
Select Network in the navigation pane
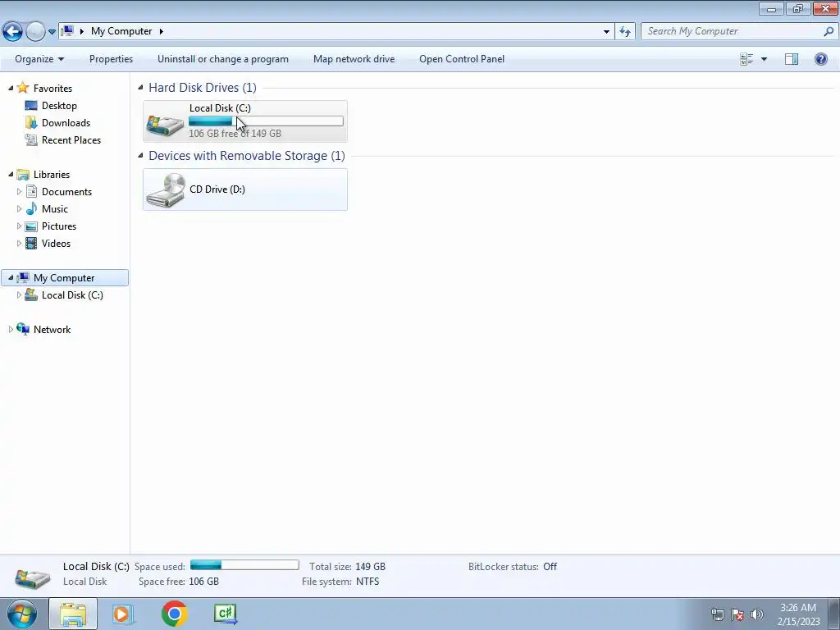(x=52, y=330)
